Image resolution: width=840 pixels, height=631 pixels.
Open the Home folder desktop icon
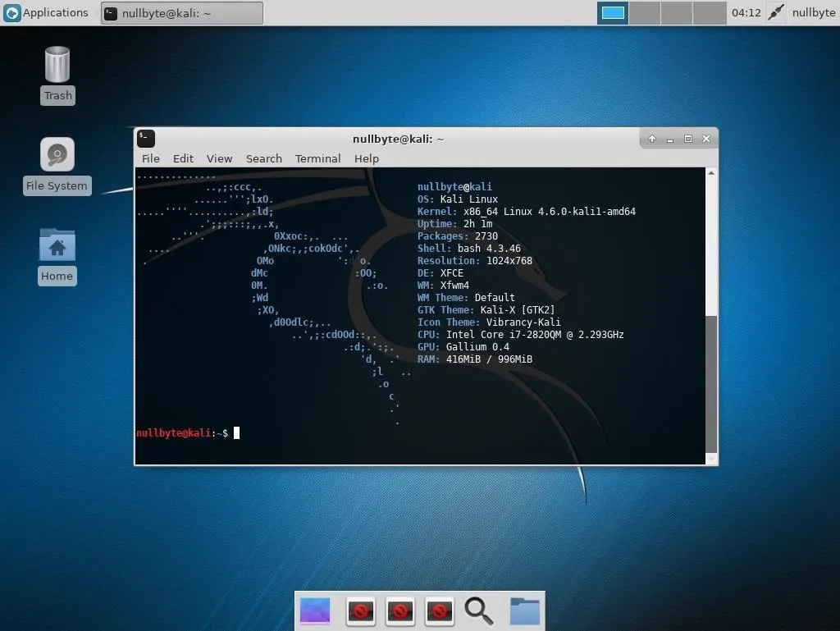57,245
